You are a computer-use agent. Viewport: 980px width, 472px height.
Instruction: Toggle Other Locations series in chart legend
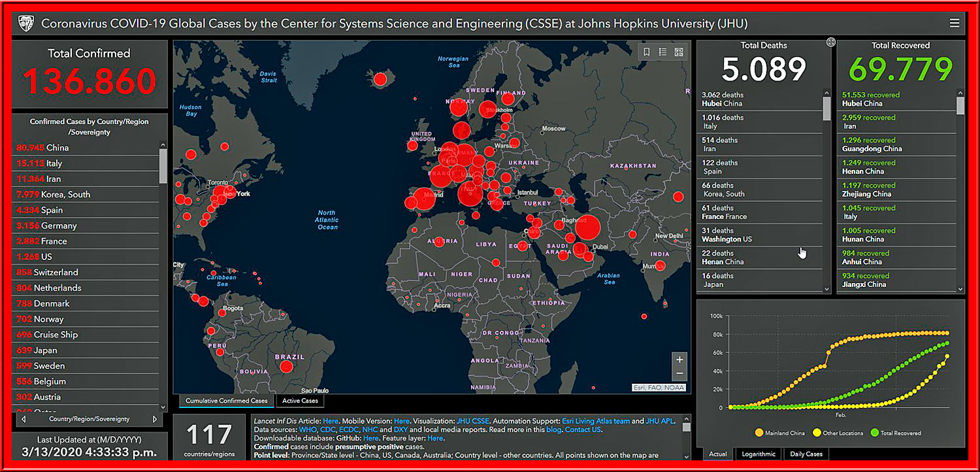[838, 433]
